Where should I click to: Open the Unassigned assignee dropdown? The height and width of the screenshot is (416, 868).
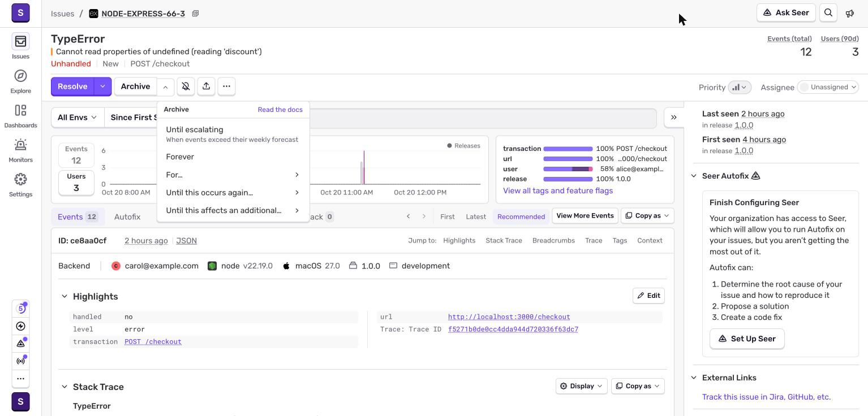coord(828,87)
